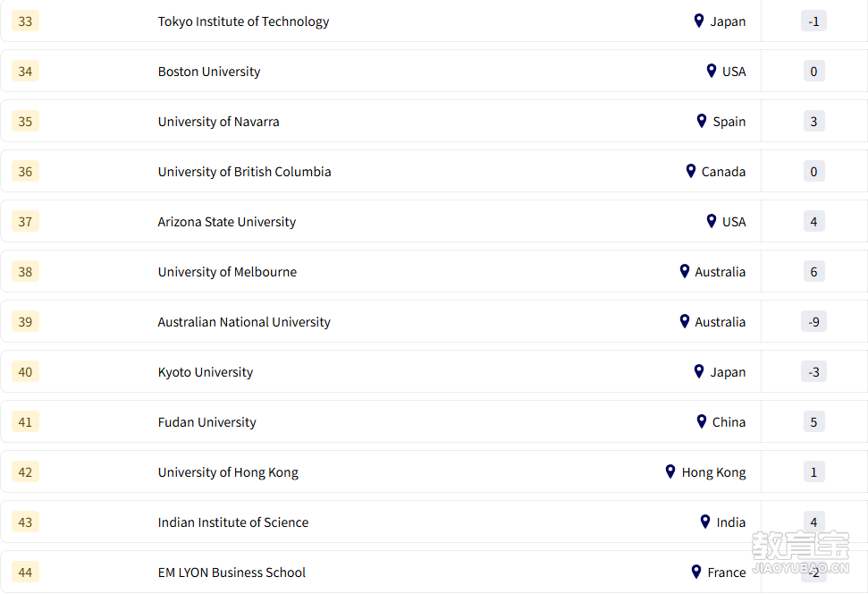Click the rank change badge for Fudan University
This screenshot has width=868, height=594.
click(813, 422)
